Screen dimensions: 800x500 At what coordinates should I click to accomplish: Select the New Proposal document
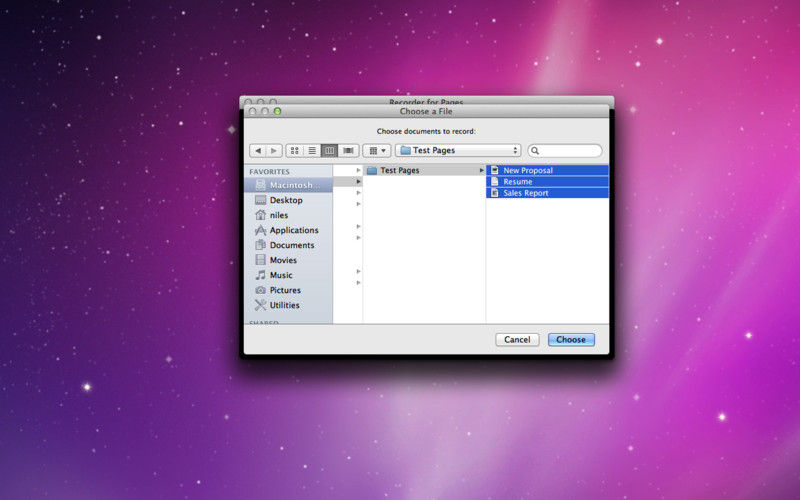[547, 170]
